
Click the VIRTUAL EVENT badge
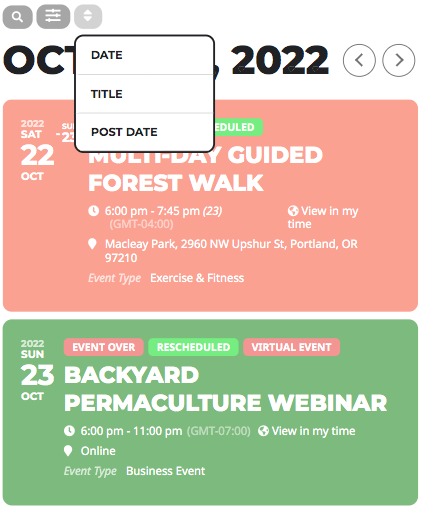[x=292, y=347]
